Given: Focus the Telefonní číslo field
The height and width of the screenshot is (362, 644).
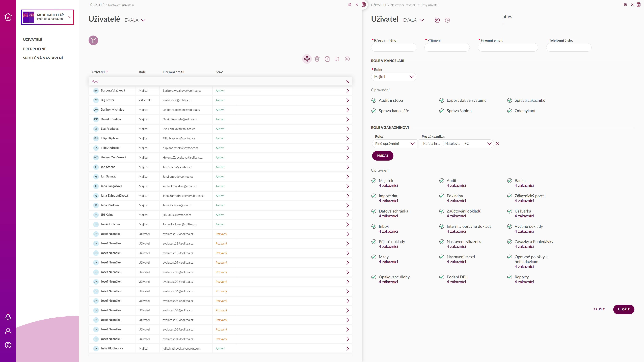Looking at the screenshot, I should [569, 47].
